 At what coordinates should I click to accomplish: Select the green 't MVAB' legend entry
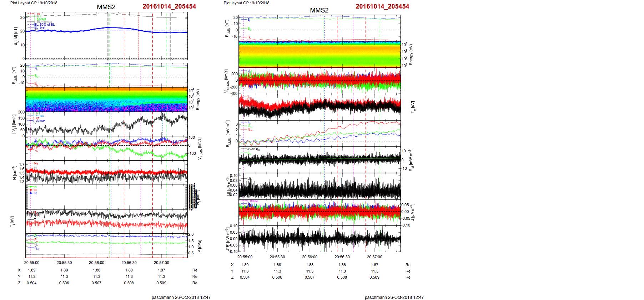(41, 19)
